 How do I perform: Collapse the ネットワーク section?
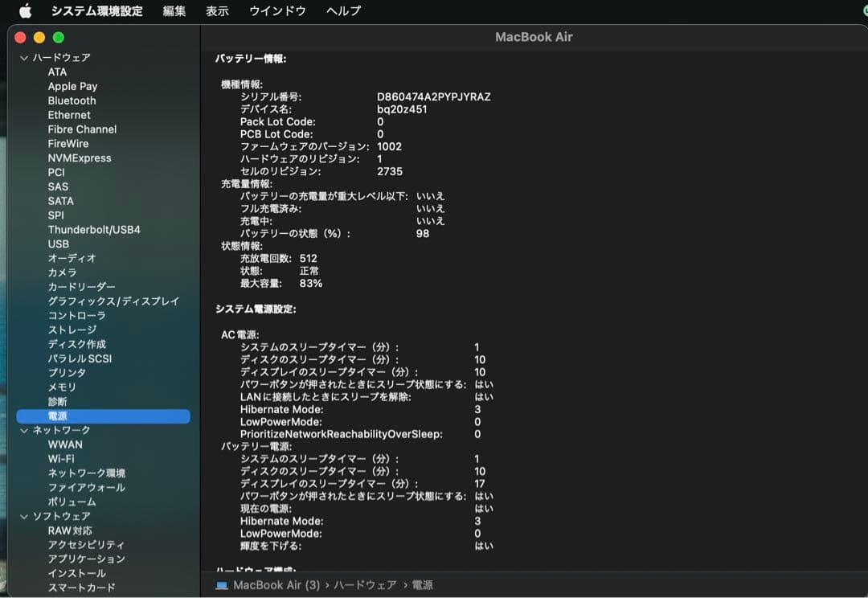tap(23, 430)
